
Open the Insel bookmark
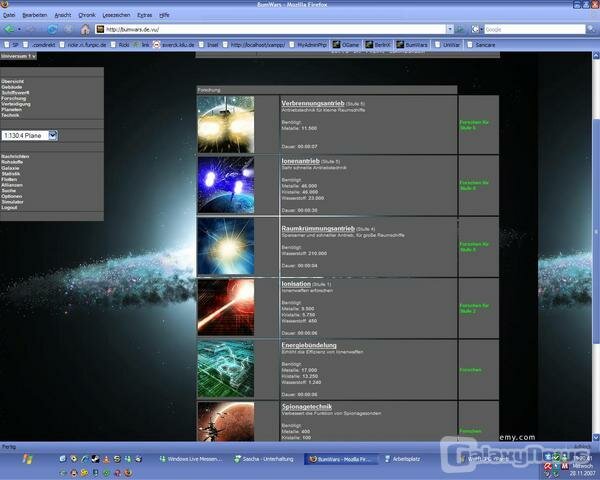click(x=209, y=45)
